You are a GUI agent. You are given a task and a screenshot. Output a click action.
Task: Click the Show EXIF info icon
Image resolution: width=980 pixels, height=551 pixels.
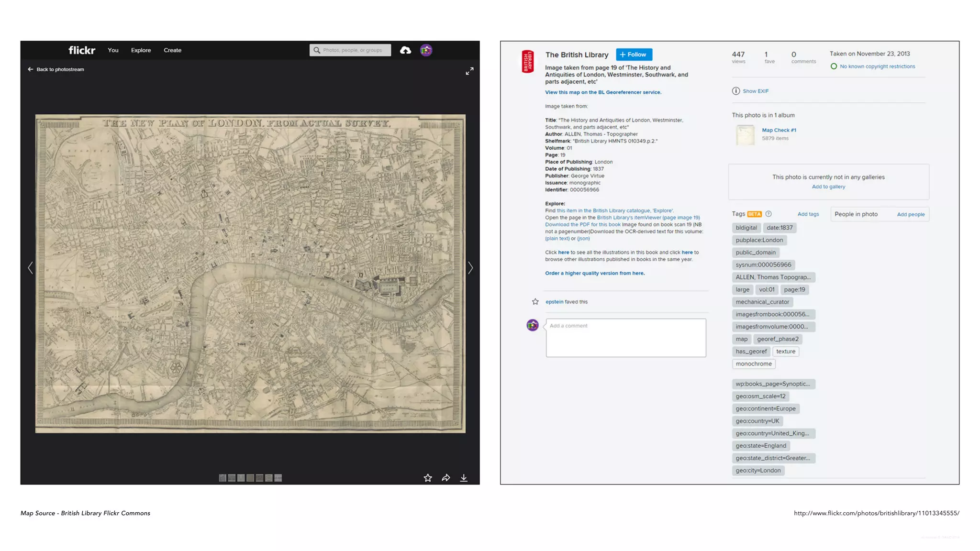(735, 91)
